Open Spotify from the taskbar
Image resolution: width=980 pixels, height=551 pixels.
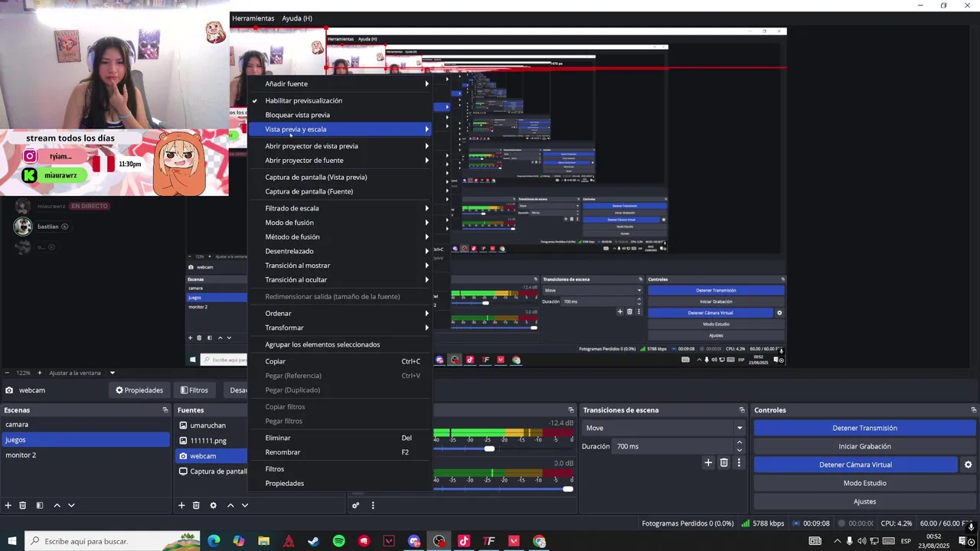click(338, 541)
